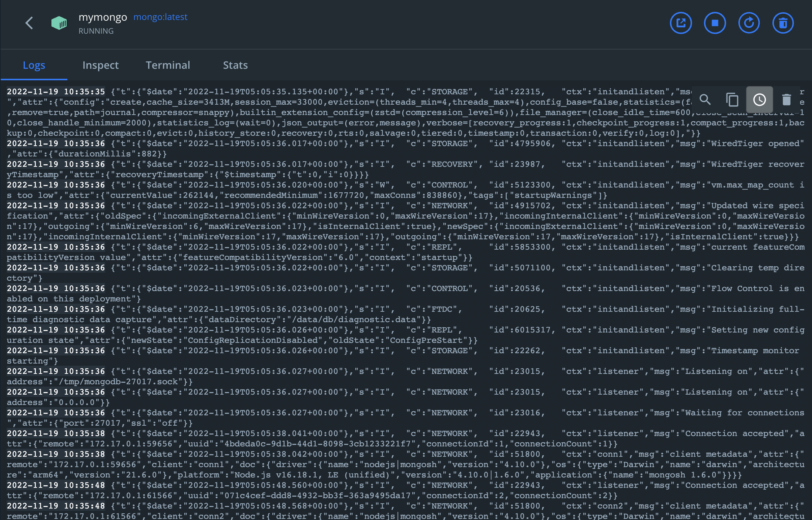Click the "/tmp/mongodb-27017.sock" address text
The width and height of the screenshot is (812, 520).
(x=118, y=382)
